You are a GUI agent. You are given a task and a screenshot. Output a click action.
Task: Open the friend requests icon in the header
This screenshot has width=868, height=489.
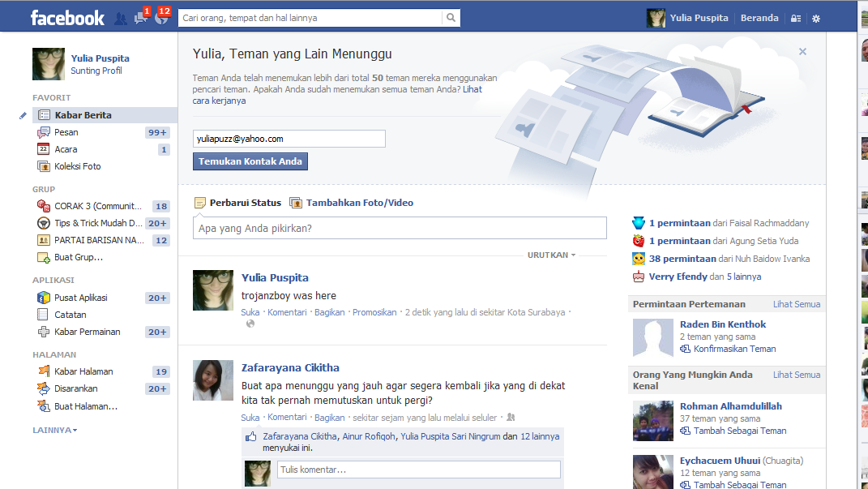tap(120, 19)
